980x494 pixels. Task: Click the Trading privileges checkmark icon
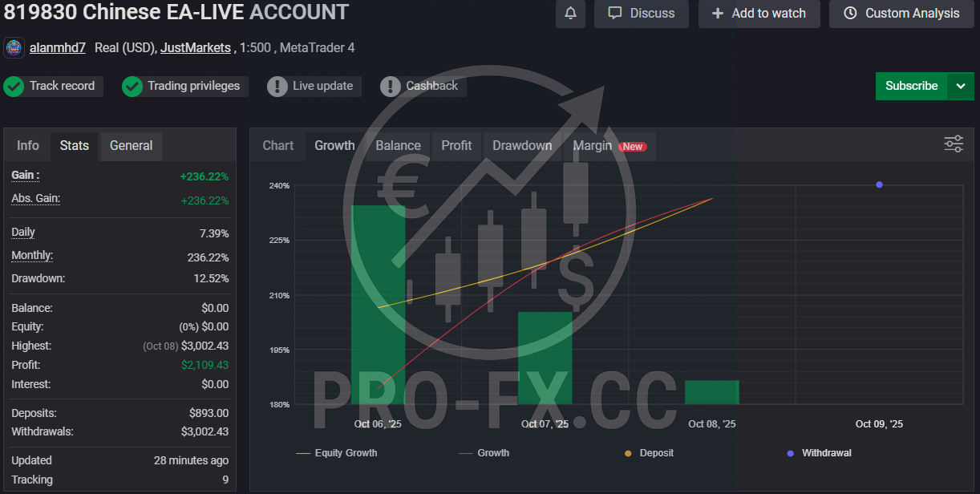pos(132,87)
